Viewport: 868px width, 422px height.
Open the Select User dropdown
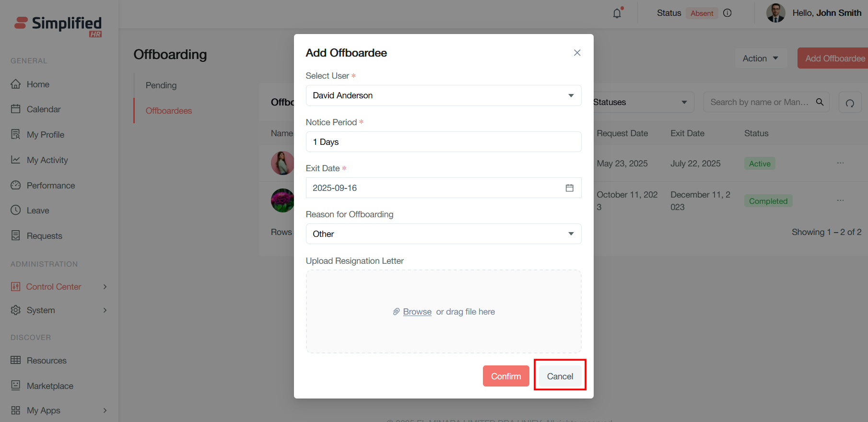[443, 95]
